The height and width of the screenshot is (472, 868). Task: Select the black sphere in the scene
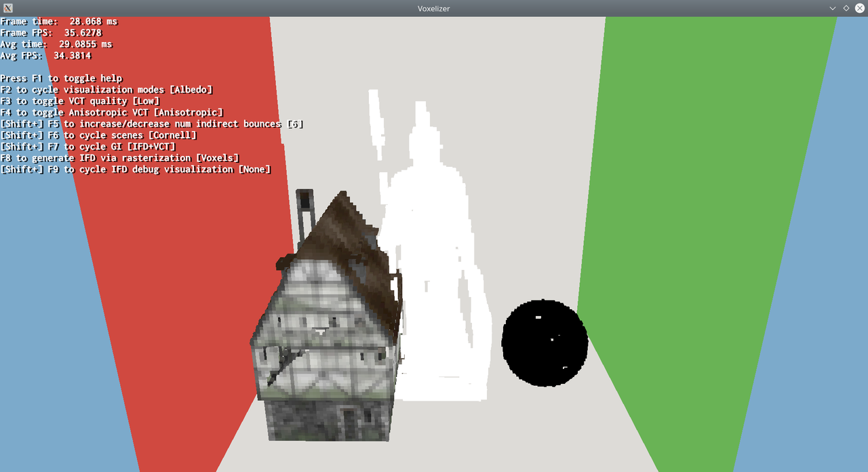point(545,343)
